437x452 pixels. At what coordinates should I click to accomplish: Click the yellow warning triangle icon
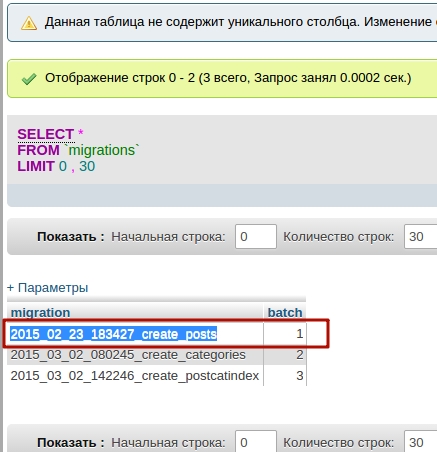[x=29, y=23]
